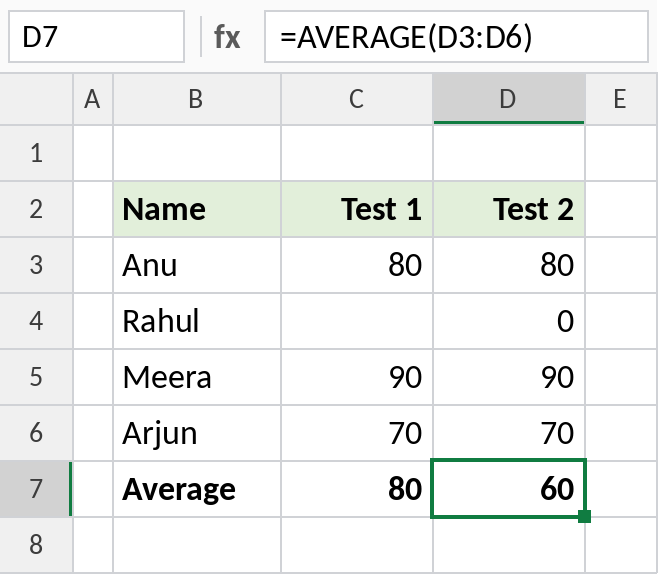The image size is (658, 574).
Task: Click the Name header cell
Action: [197, 209]
